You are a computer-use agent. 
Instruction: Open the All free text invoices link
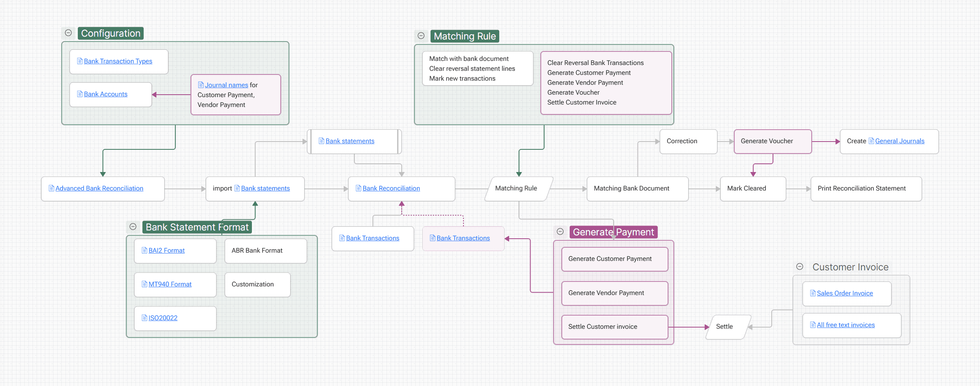click(x=846, y=325)
